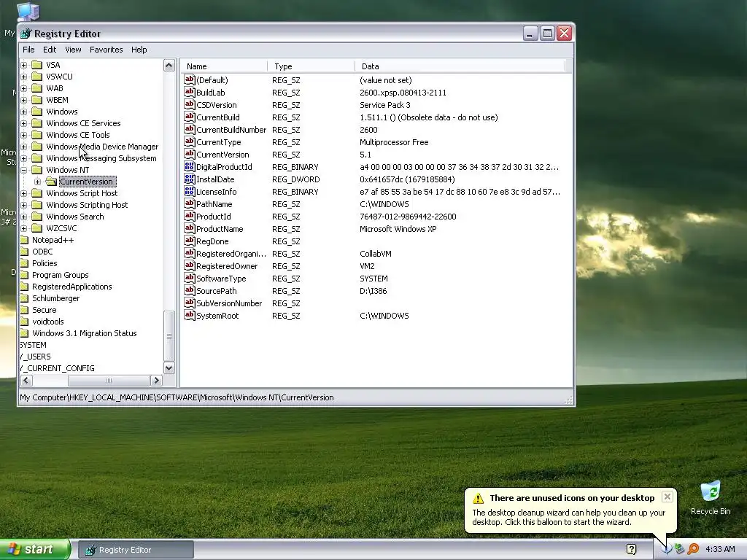Expand the Windows Script Host key
The height and width of the screenshot is (560, 747).
point(24,193)
